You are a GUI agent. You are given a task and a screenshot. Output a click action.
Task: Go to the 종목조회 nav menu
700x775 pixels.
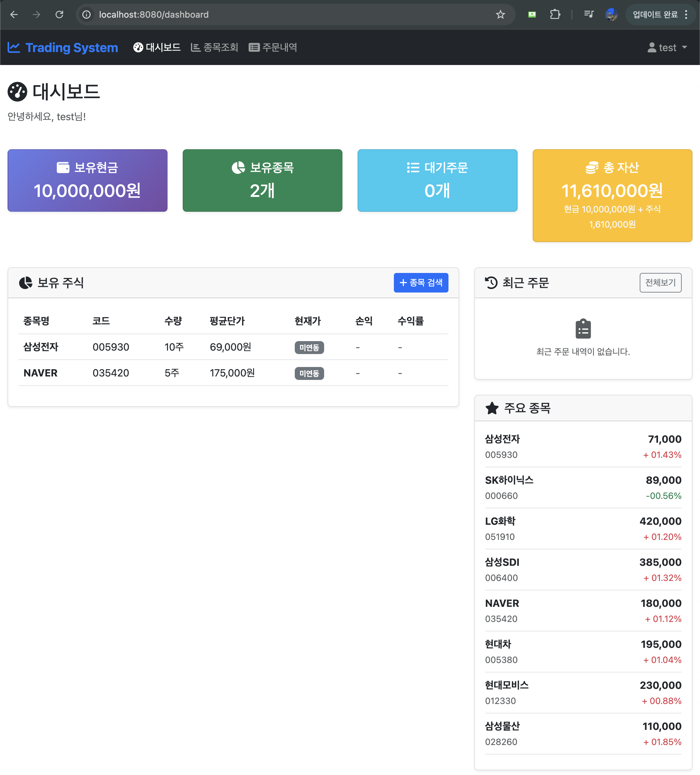coord(215,48)
